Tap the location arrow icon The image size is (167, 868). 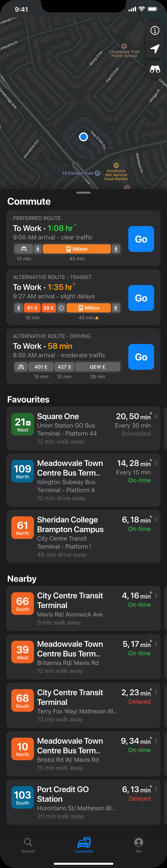[154, 49]
